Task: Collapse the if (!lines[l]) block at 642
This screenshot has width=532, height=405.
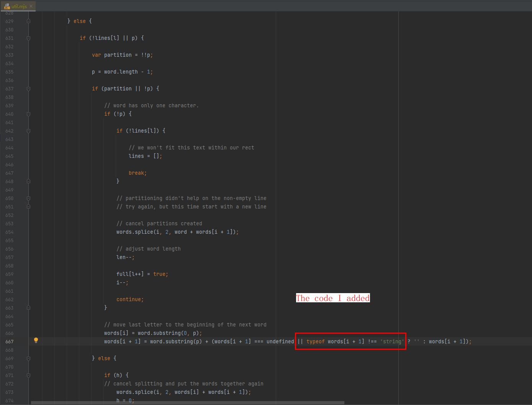Action: (x=28, y=131)
